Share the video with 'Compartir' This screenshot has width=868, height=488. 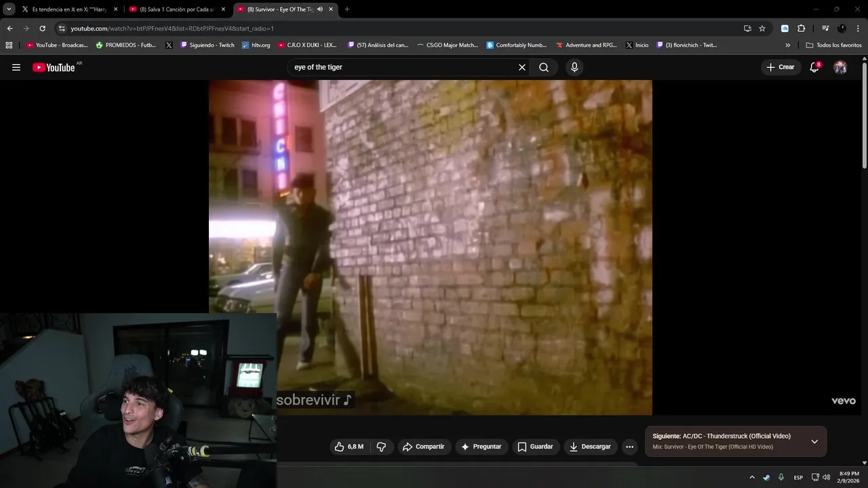(x=423, y=447)
